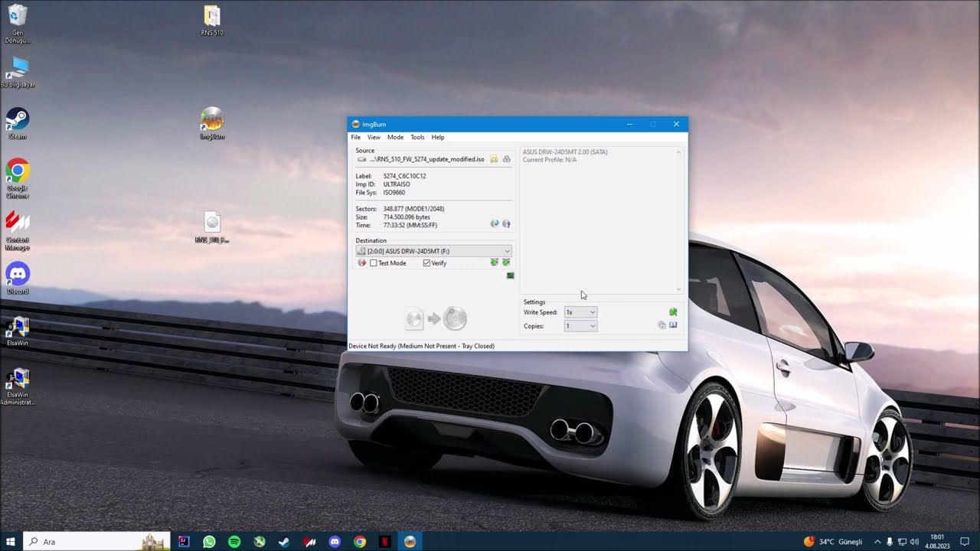Uncheck the Verify checkbox
Image resolution: width=980 pixels, height=551 pixels.
point(427,263)
